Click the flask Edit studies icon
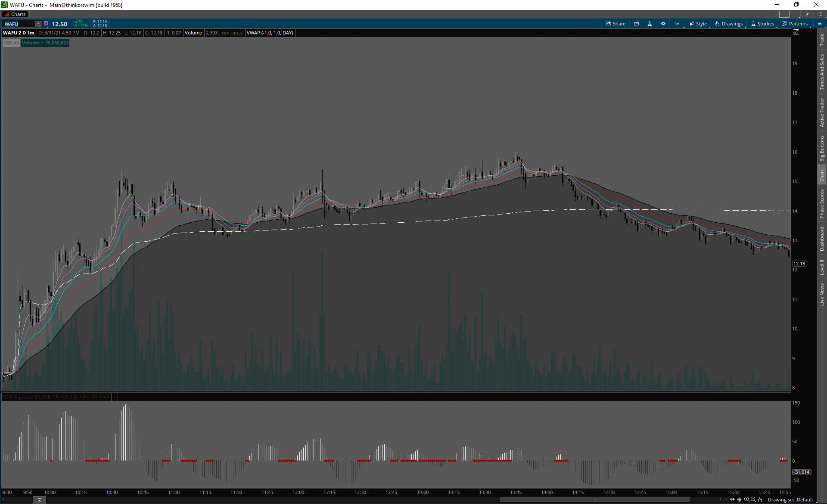 pos(650,24)
